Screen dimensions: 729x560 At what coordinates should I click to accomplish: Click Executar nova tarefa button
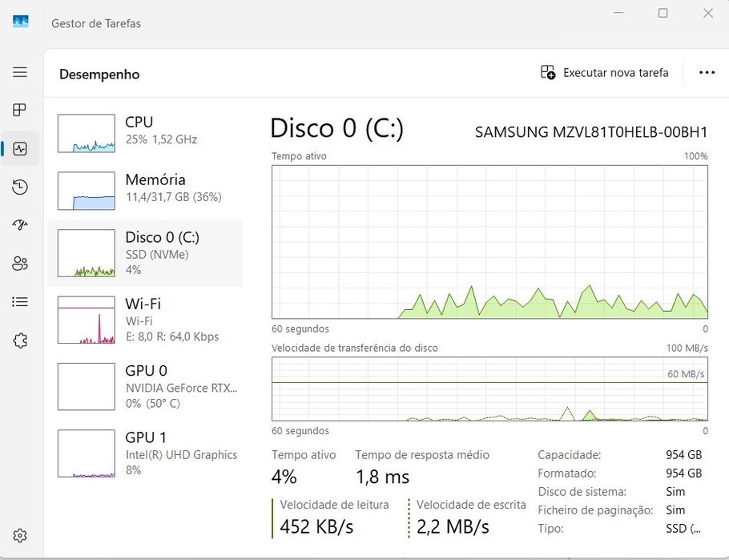pos(604,73)
